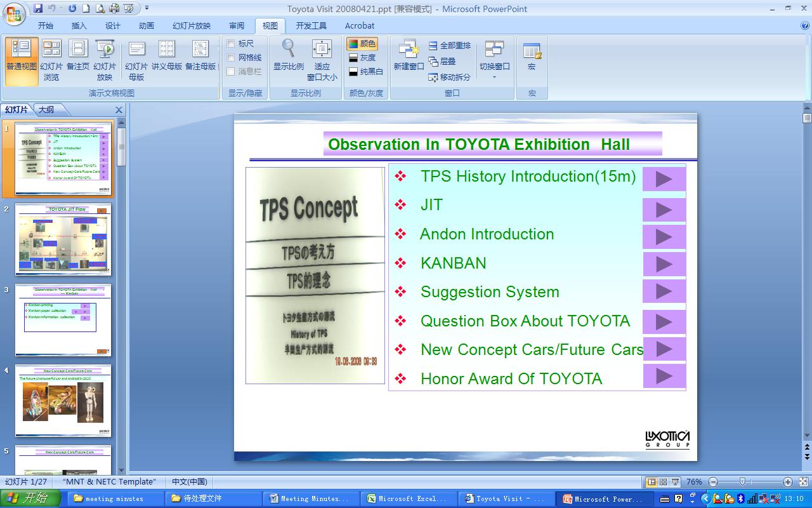Click arrow button beside Andon Introduction
812x508 pixels.
point(664,237)
